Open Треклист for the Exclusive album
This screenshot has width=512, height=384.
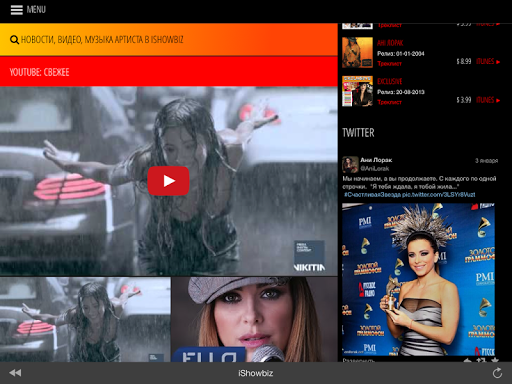point(389,102)
